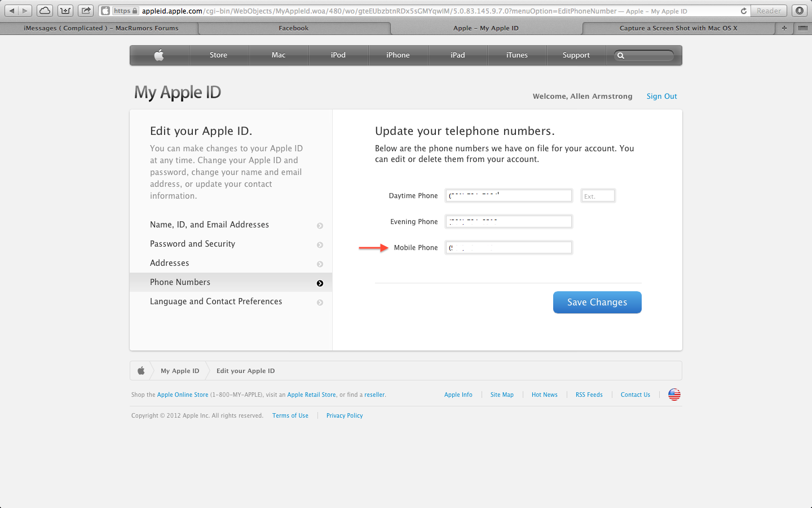Viewport: 812px width, 508px height.
Task: Open Apple Retail Store link
Action: point(312,395)
